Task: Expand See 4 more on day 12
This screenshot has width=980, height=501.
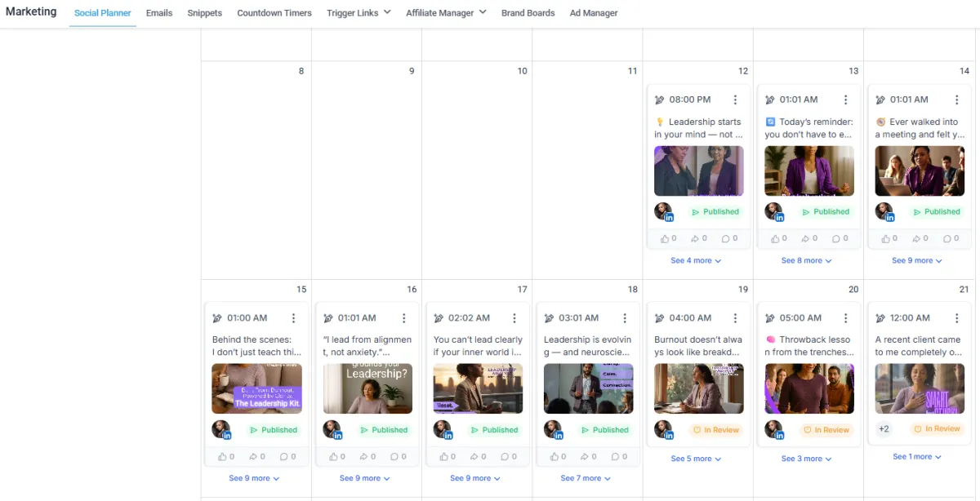Action: [696, 260]
